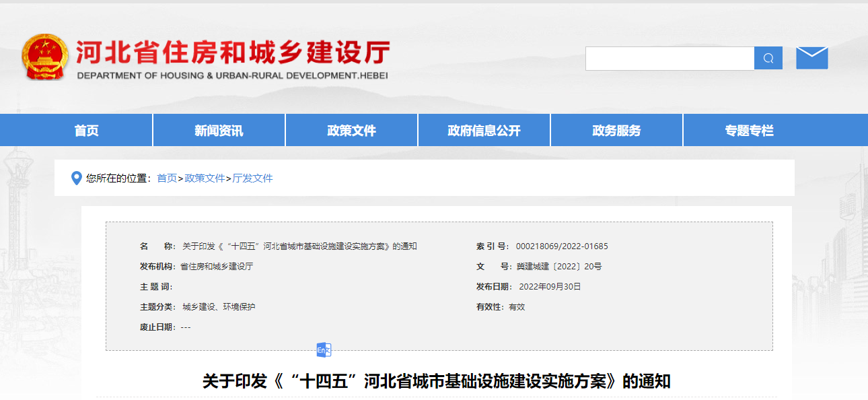
Task: Open the 首页 navigation tab
Action: [86, 131]
